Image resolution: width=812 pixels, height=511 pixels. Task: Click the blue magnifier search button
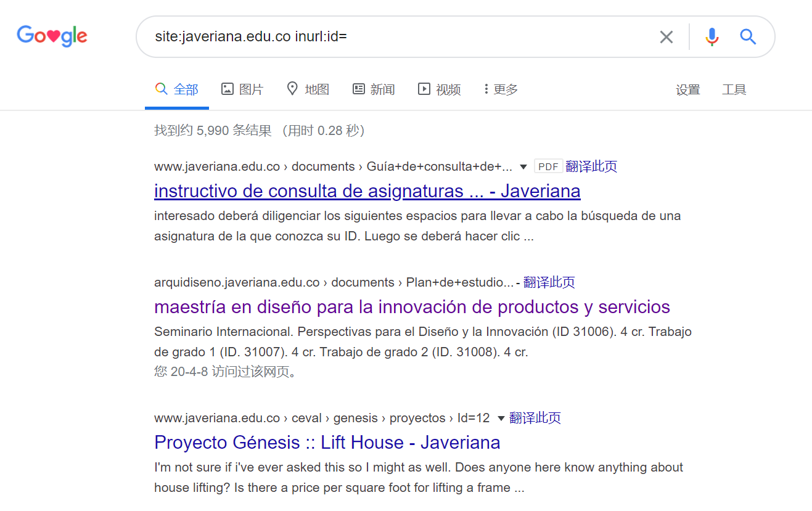(748, 37)
